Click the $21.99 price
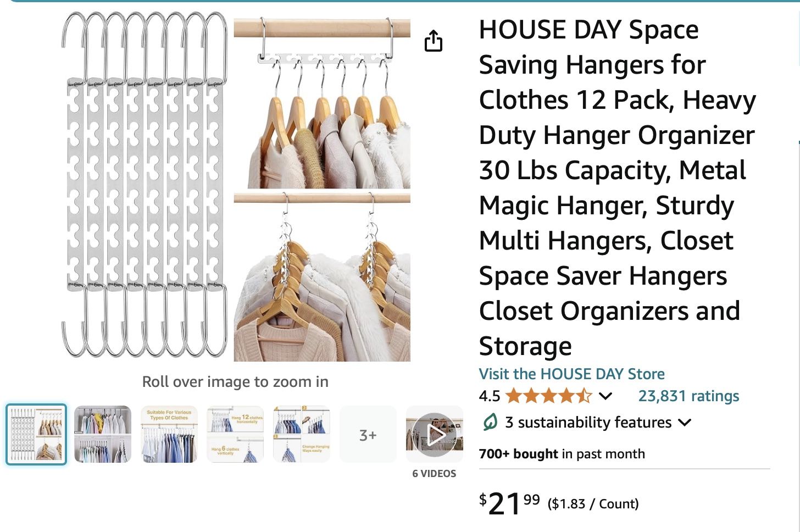Image resolution: width=800 pixels, height=532 pixels. [x=509, y=503]
